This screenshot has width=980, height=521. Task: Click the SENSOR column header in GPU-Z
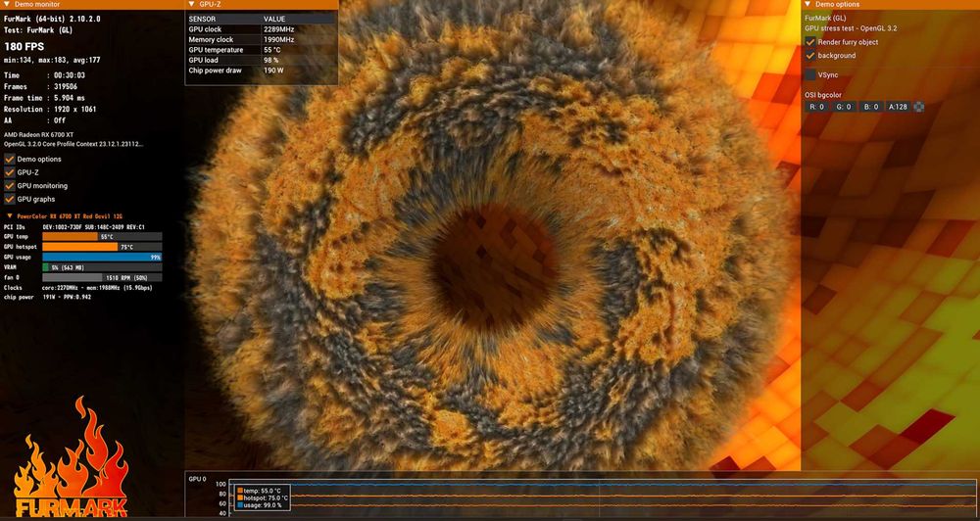202,20
